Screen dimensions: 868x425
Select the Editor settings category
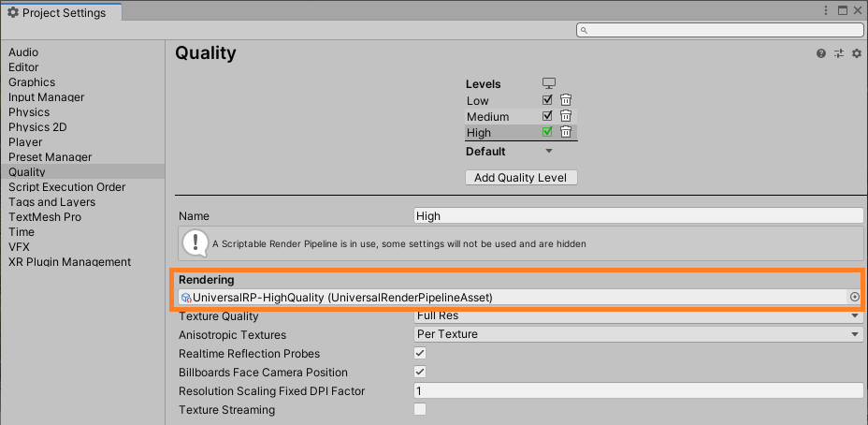[23, 67]
